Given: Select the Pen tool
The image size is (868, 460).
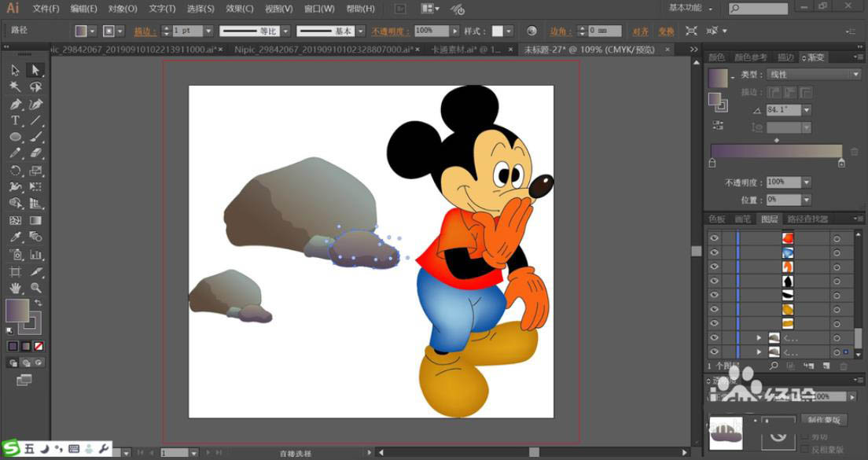Looking at the screenshot, I should pyautogui.click(x=15, y=104).
